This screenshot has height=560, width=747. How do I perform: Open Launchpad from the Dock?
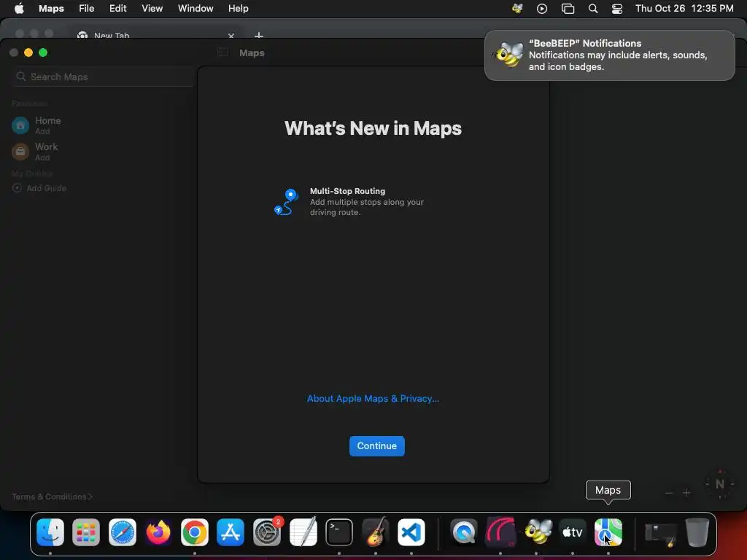[x=86, y=532]
